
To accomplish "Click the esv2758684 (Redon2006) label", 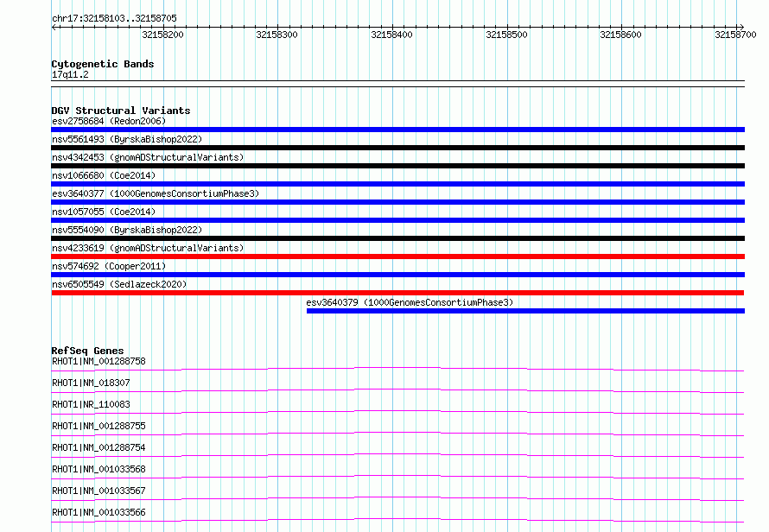I will click(x=109, y=121).
